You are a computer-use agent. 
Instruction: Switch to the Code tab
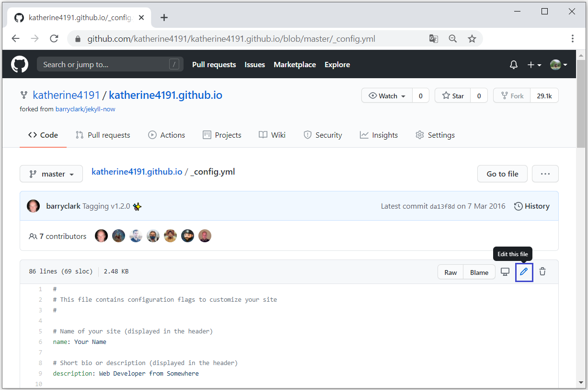pos(43,135)
